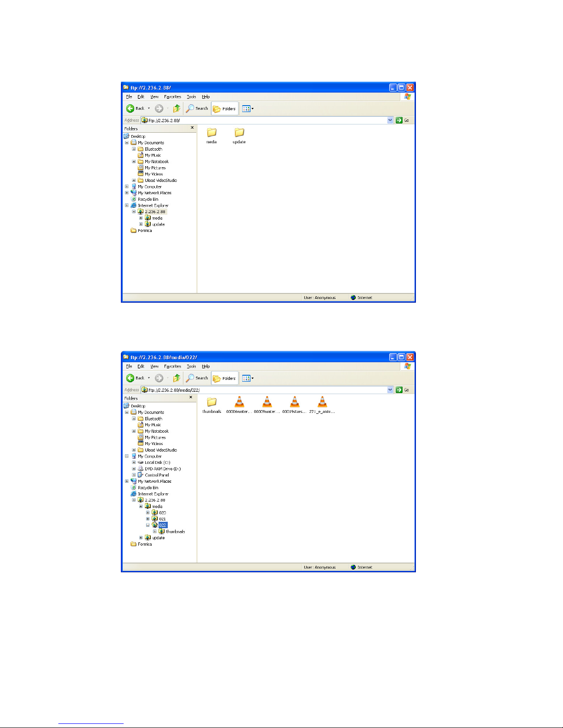Open Views dropdown in media/022 window toolbar
This screenshot has width=563, height=728.
click(248, 378)
